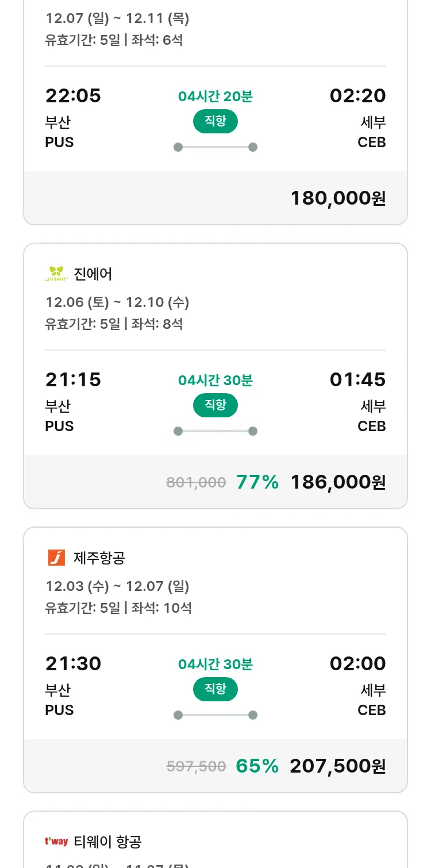Screen dimensions: 431x868
Task: Click the red t'way airline logo
Action: click(56, 842)
